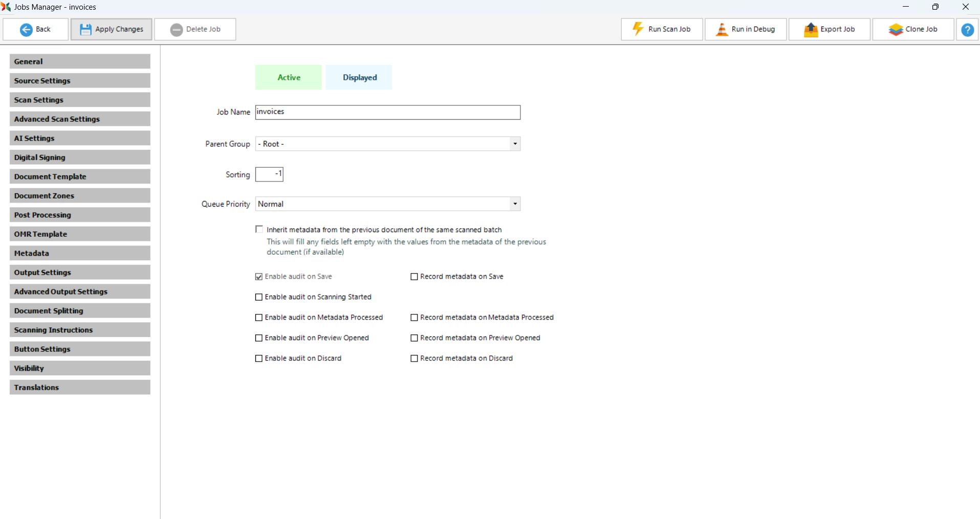Open the Document Splitting section
The height and width of the screenshot is (519, 980).
tap(80, 311)
